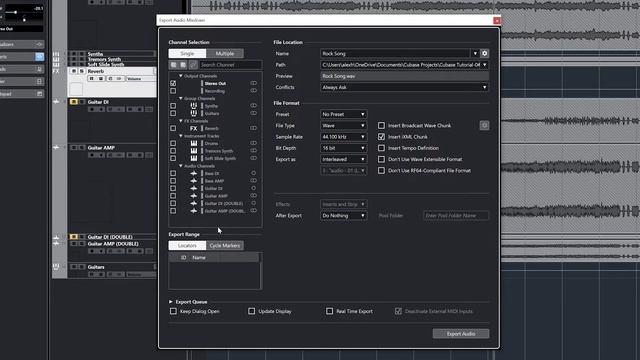Image resolution: width=640 pixels, height=360 pixels.
Task: Enable Keep Dialog Open
Action: [173, 311]
